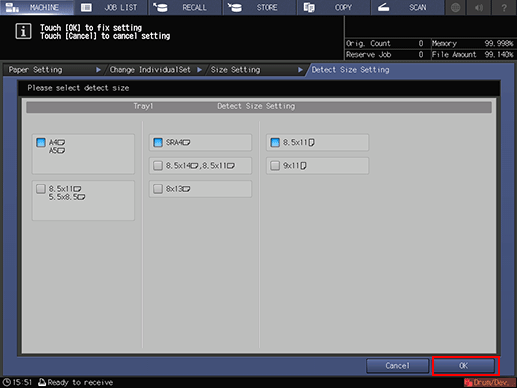Image resolution: width=517 pixels, height=388 pixels.
Task: Confirm settings with OK button
Action: (464, 366)
